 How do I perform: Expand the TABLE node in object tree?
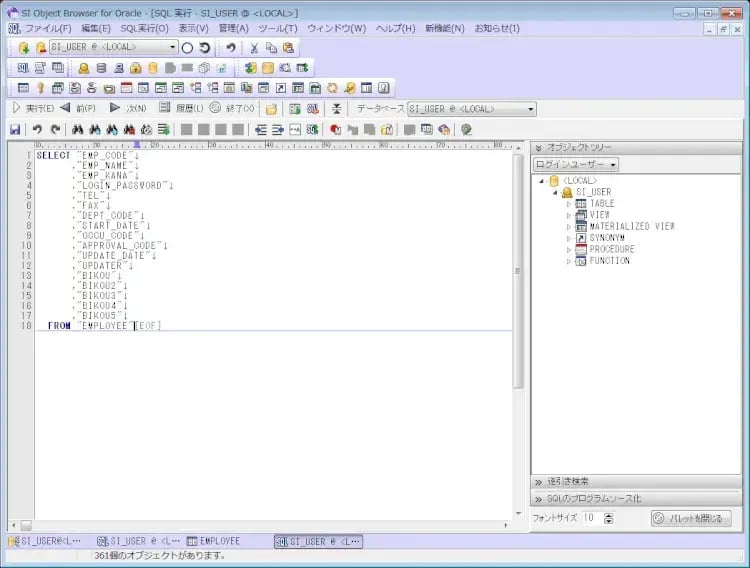[x=569, y=204]
